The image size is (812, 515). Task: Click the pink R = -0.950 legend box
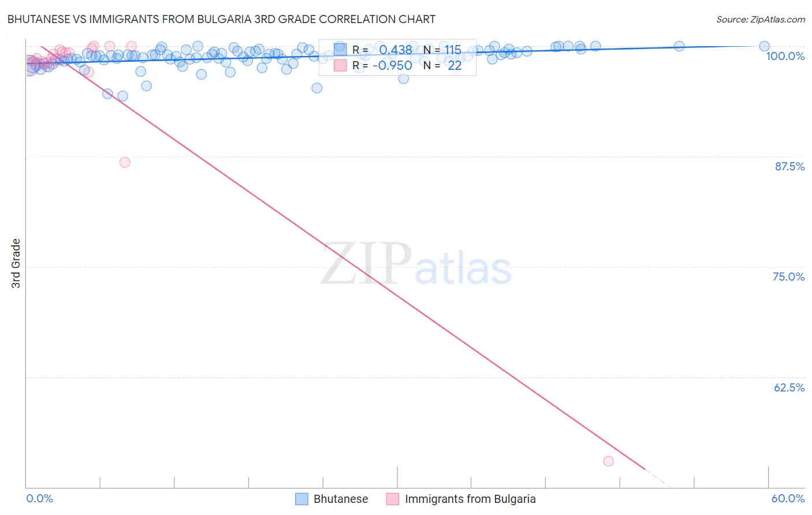[340, 65]
